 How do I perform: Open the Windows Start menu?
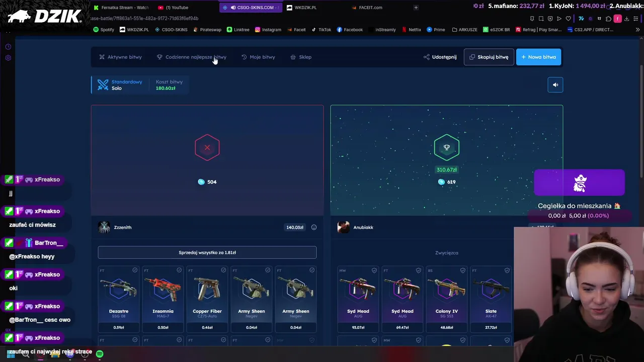(x=11, y=354)
